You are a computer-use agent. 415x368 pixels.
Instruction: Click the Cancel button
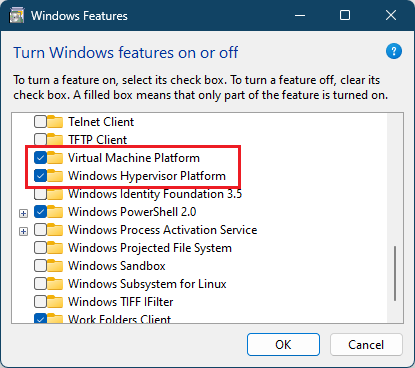pos(366,345)
